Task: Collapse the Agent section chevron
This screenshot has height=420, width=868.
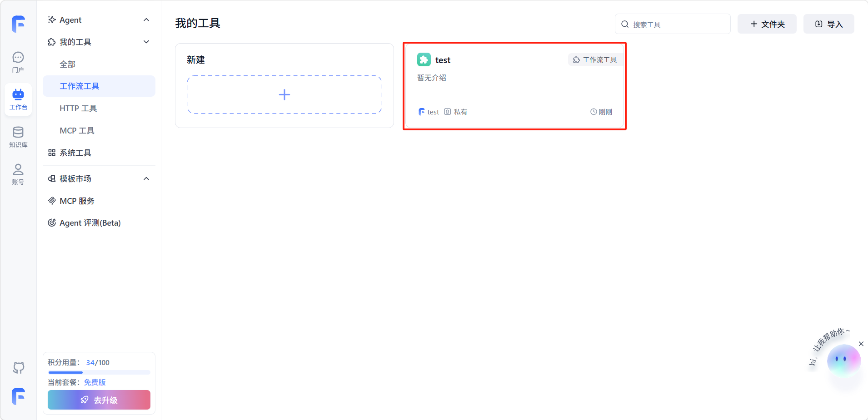Action: 146,20
